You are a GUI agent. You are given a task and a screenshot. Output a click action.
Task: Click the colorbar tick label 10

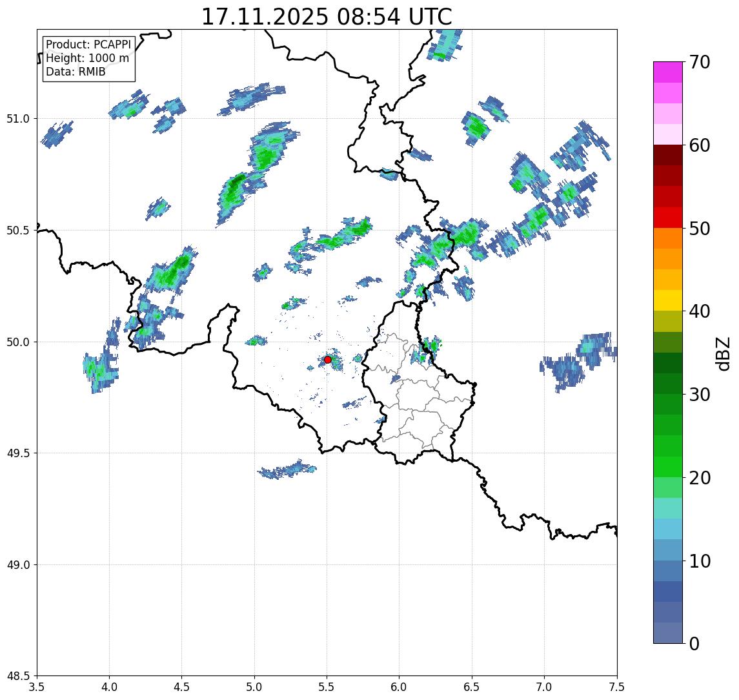point(700,561)
